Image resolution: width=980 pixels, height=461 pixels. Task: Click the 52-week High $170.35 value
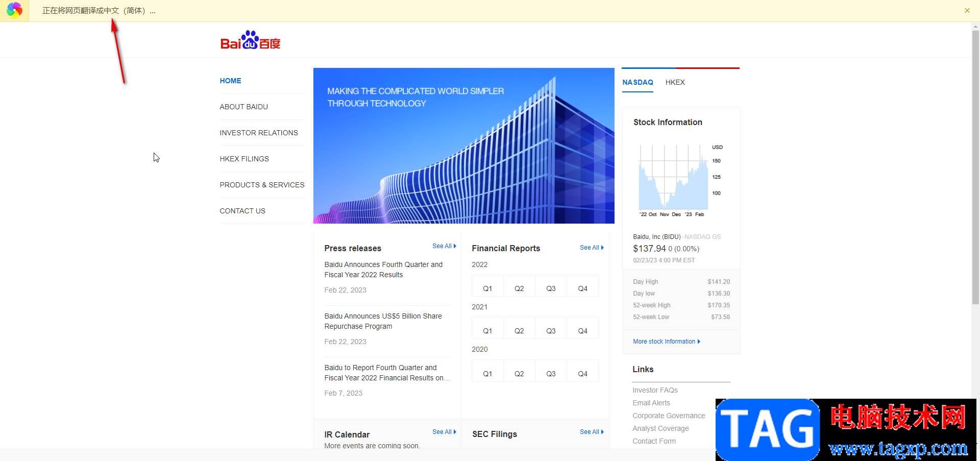719,305
